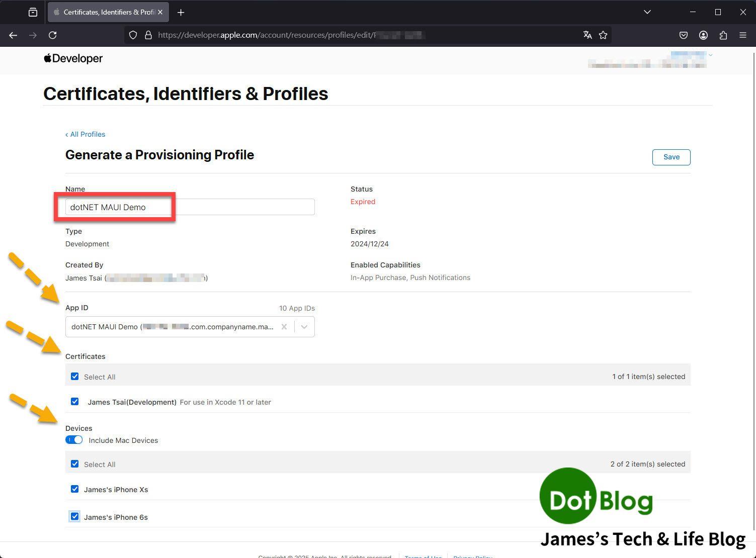Open a new browser tab

point(181,12)
